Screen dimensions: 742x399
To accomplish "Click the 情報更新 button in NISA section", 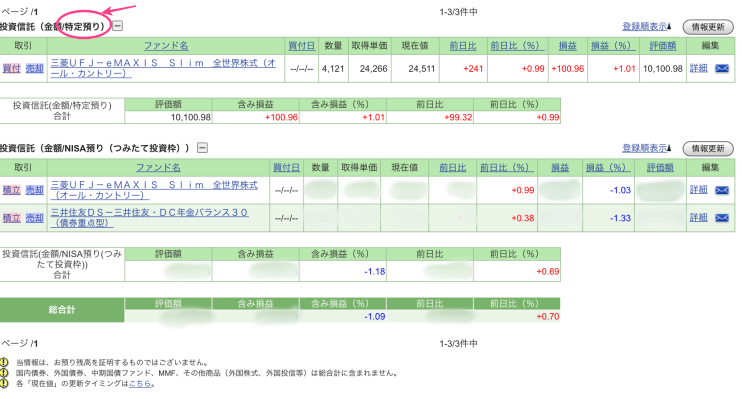I will point(708,149).
